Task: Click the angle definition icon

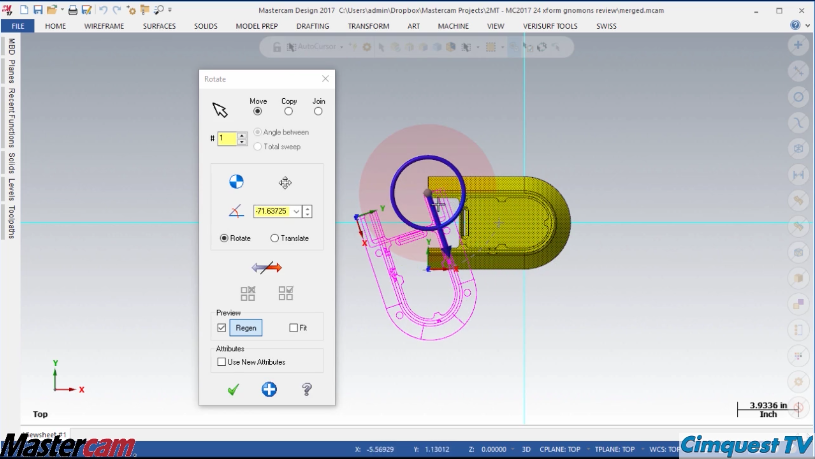Action: (236, 212)
